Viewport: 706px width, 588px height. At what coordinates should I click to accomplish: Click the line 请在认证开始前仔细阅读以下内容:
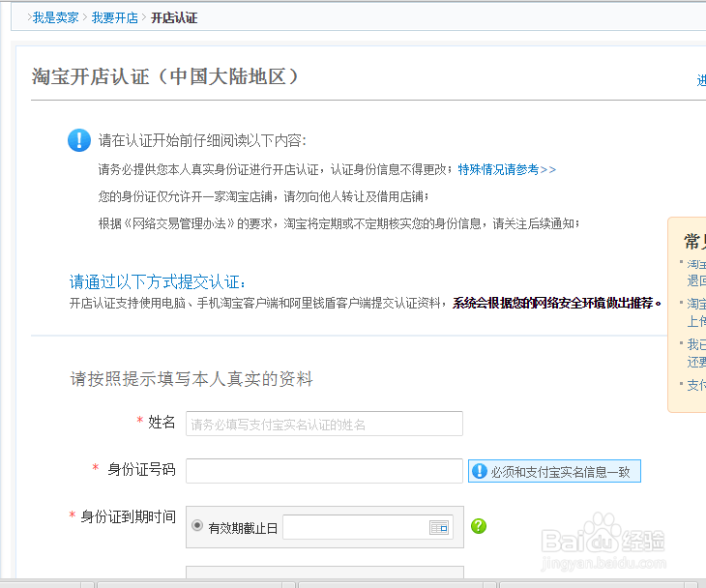tap(202, 140)
